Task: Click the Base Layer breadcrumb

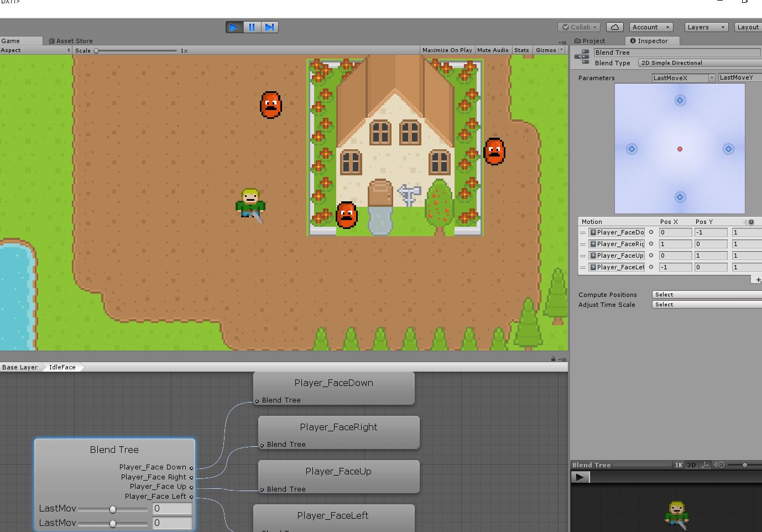Action: 20,367
